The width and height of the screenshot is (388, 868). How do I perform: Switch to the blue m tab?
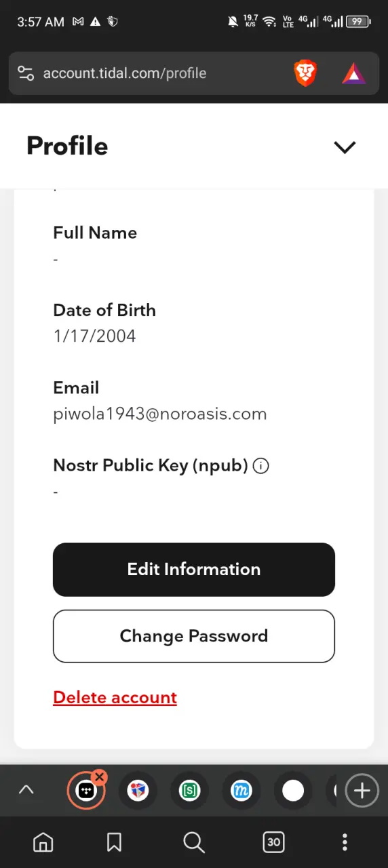pos(241,791)
